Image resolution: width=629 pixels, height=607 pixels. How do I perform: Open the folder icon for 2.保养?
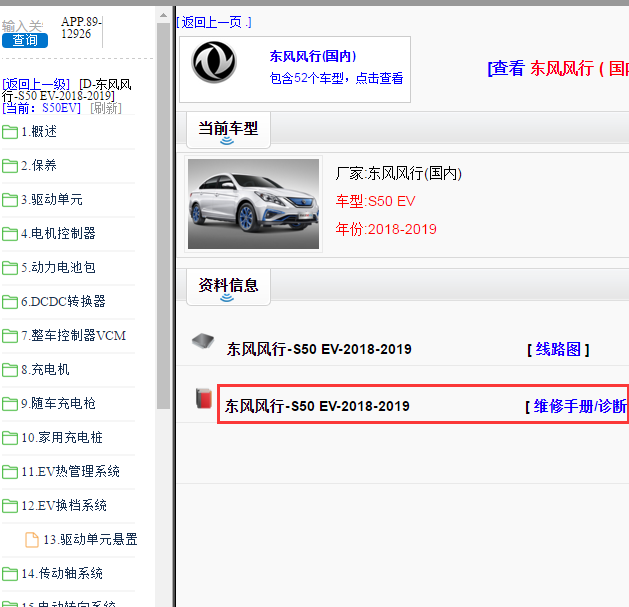coord(10,166)
